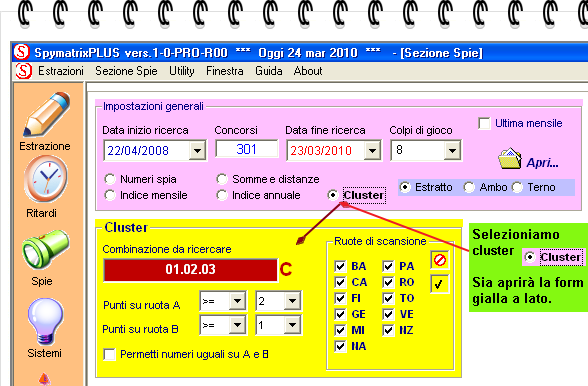Open the Sistemi lightbulb icon
The image size is (588, 386).
[x=45, y=321]
